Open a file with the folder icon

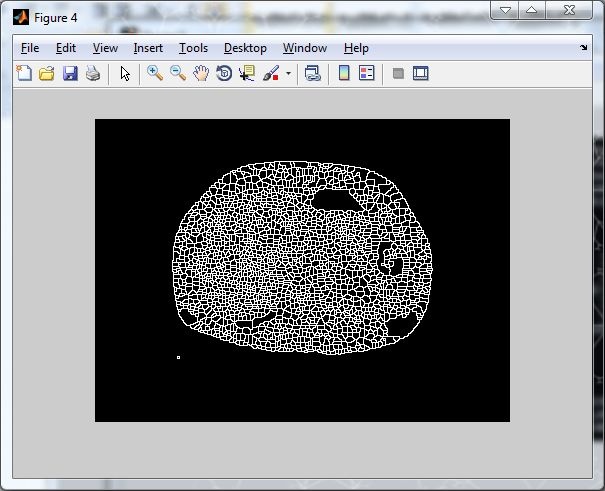(x=46, y=73)
